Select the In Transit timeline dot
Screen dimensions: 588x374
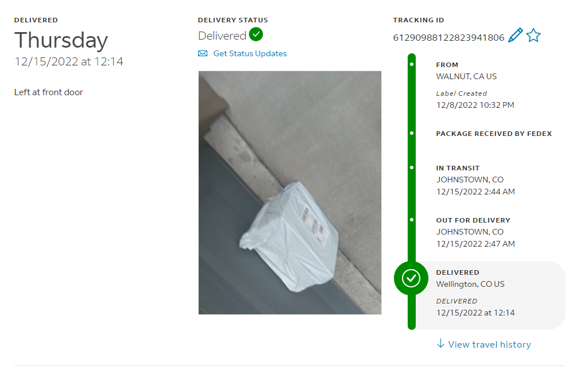(412, 167)
